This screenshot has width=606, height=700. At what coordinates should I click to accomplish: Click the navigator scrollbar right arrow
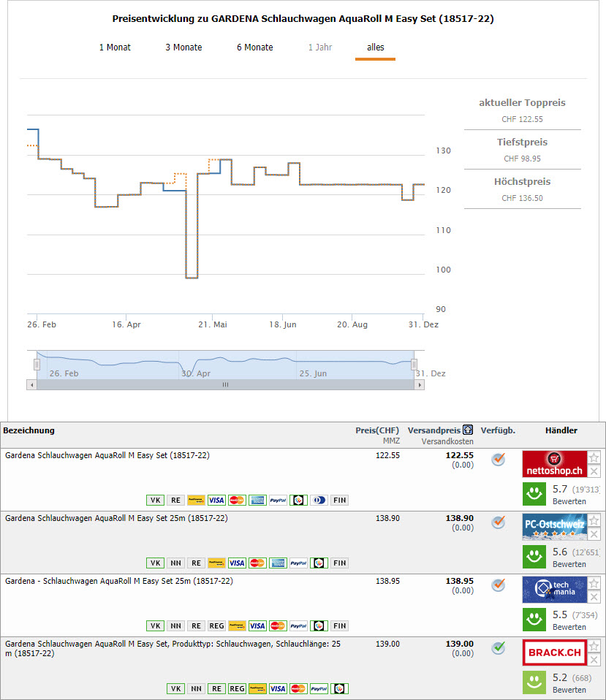pyautogui.click(x=420, y=385)
